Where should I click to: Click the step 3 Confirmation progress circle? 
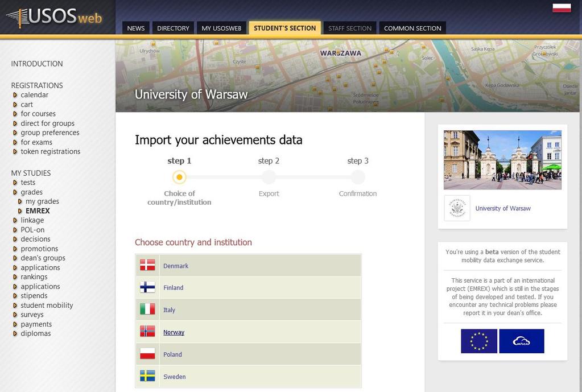[358, 177]
